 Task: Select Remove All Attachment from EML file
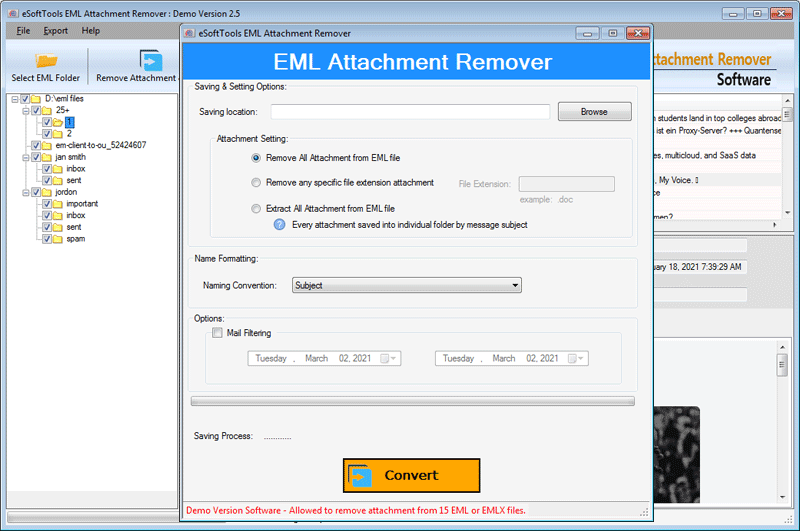click(256, 158)
